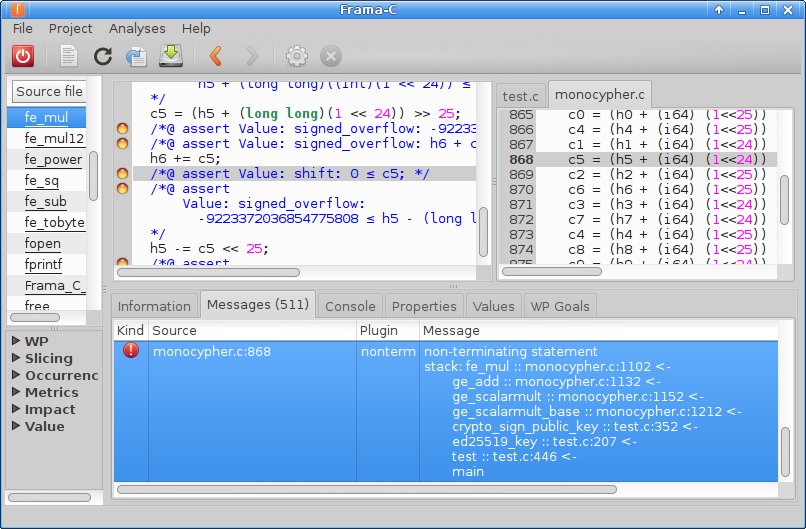The image size is (806, 529).
Task: Click the 'h5 -= c5 << 25;' statement
Action: [x=209, y=248]
